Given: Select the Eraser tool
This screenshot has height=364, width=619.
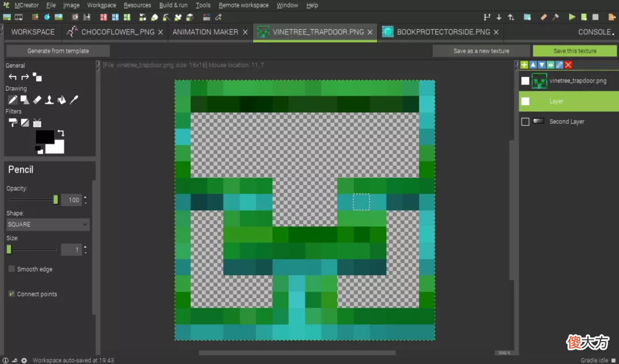Looking at the screenshot, I should (x=37, y=100).
